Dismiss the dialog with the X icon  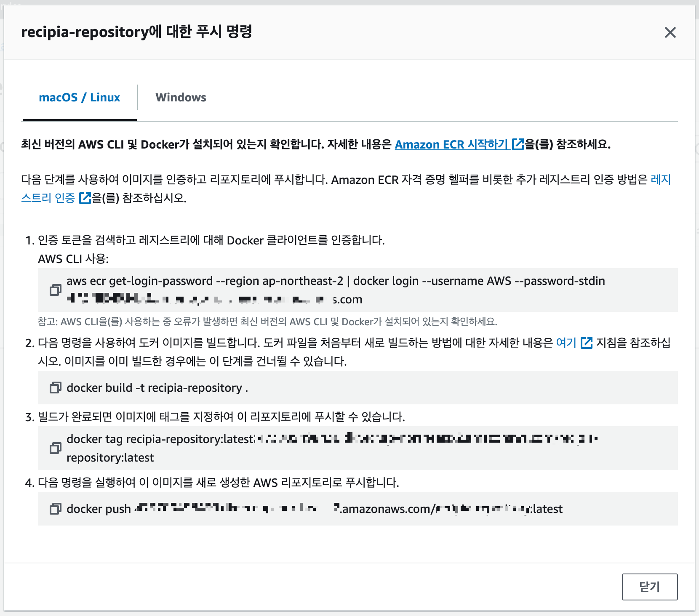(x=670, y=32)
